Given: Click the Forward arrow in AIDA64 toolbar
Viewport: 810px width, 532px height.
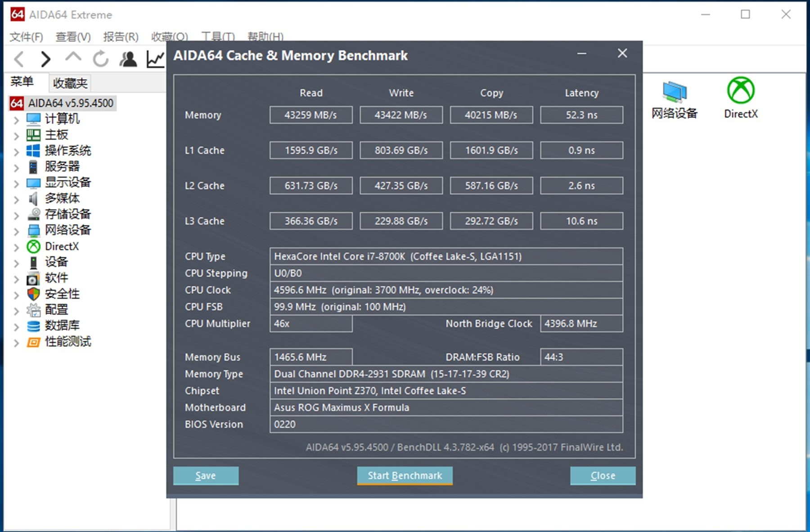Looking at the screenshot, I should coord(45,59).
